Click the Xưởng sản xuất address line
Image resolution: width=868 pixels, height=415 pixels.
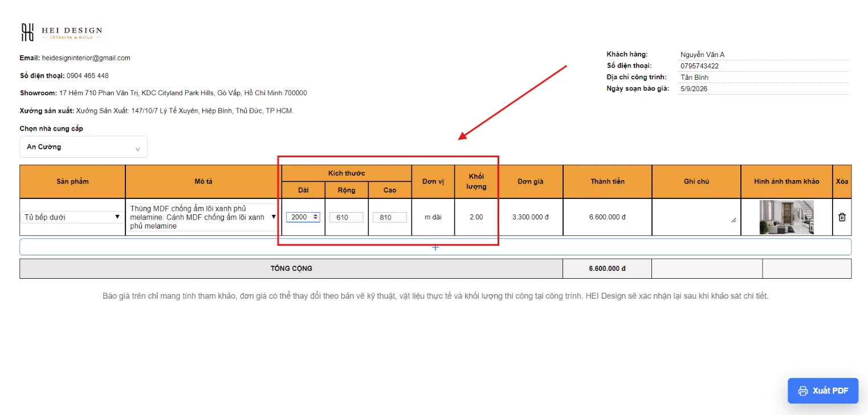pos(157,111)
